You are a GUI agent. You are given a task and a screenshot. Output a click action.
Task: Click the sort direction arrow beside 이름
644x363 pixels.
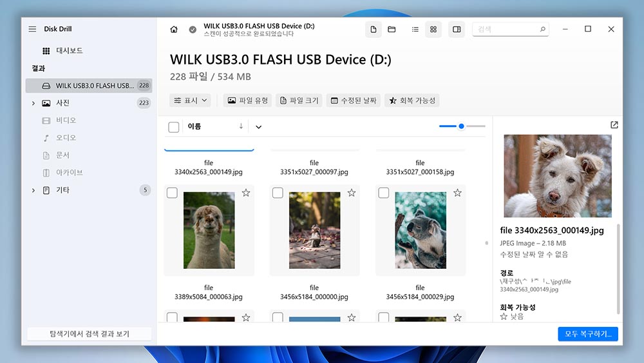241,126
